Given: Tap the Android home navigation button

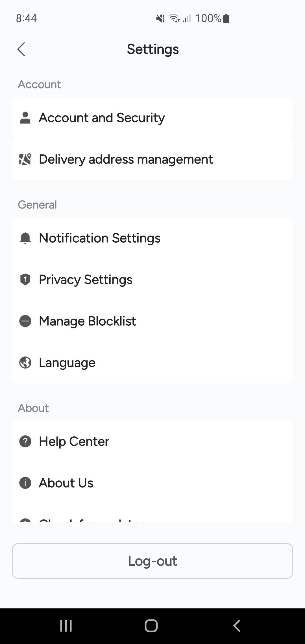Looking at the screenshot, I should [151, 626].
